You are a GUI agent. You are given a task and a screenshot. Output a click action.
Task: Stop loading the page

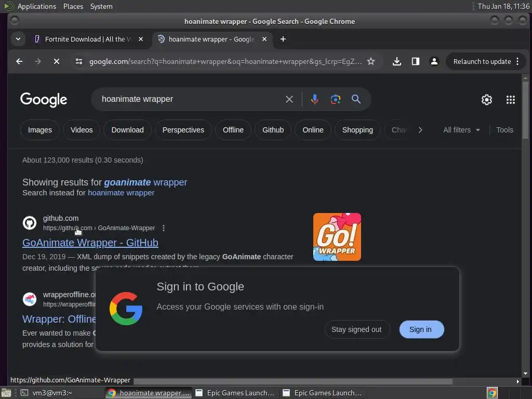(x=57, y=61)
